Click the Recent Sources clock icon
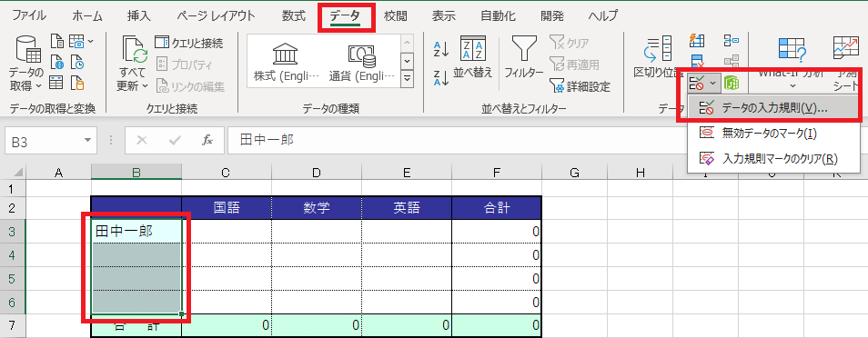 [76, 62]
